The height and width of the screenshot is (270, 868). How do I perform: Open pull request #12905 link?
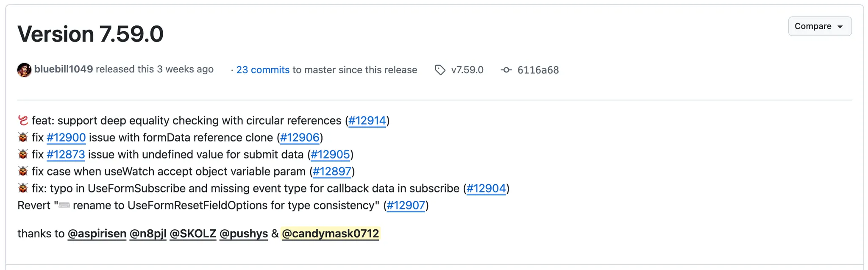[x=330, y=155]
